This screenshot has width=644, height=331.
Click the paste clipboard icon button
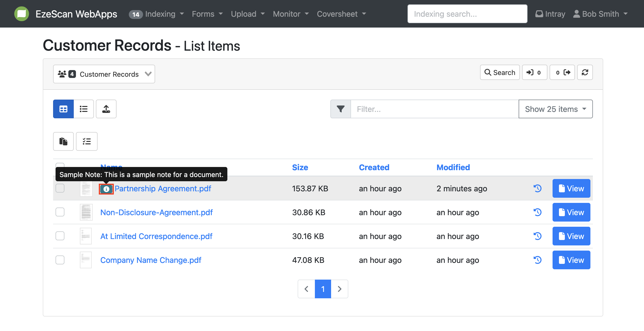[x=63, y=141]
